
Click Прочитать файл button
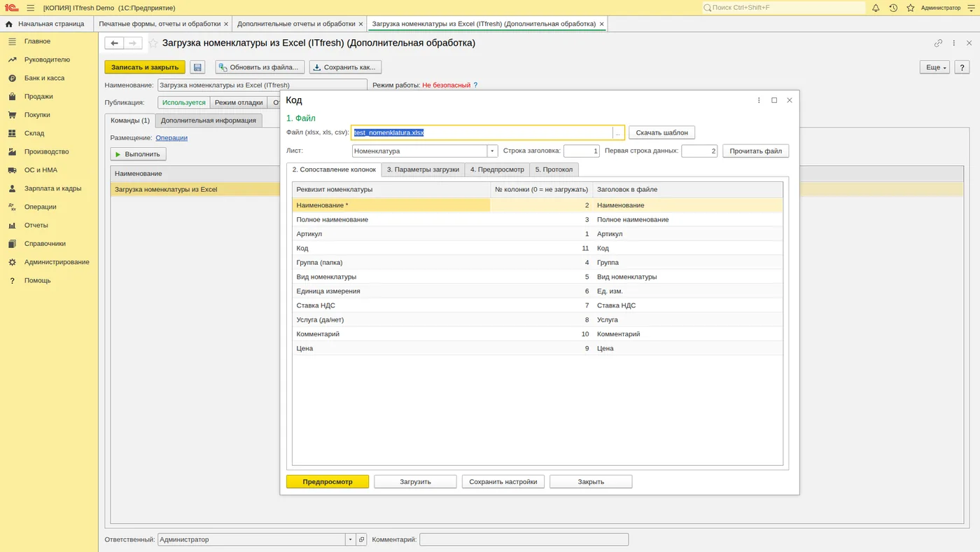click(x=756, y=151)
